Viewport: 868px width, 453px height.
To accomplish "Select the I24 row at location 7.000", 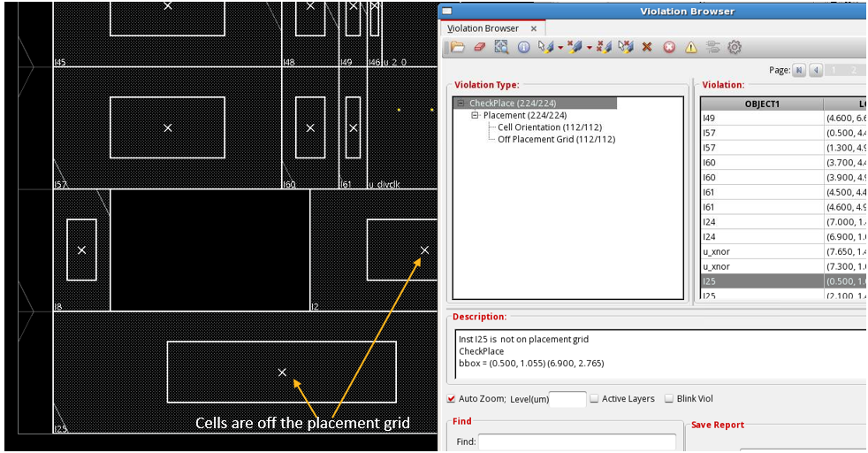I will (x=783, y=222).
